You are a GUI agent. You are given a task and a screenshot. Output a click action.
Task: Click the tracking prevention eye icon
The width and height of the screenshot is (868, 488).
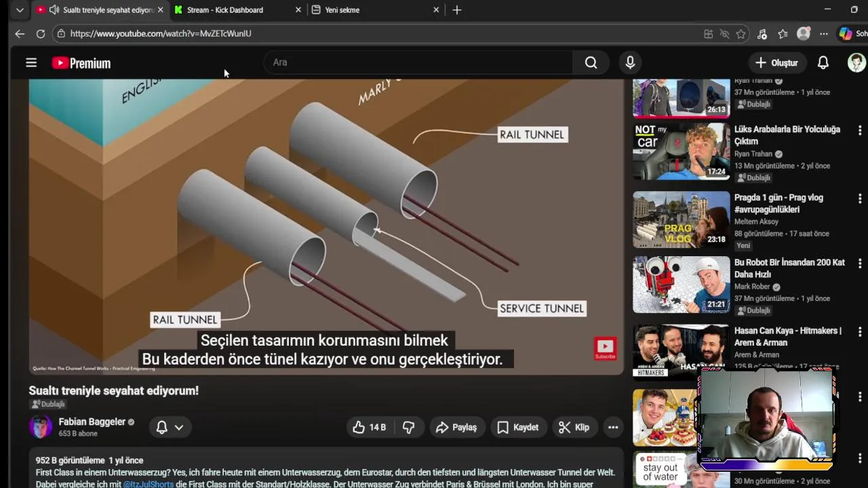coord(724,34)
